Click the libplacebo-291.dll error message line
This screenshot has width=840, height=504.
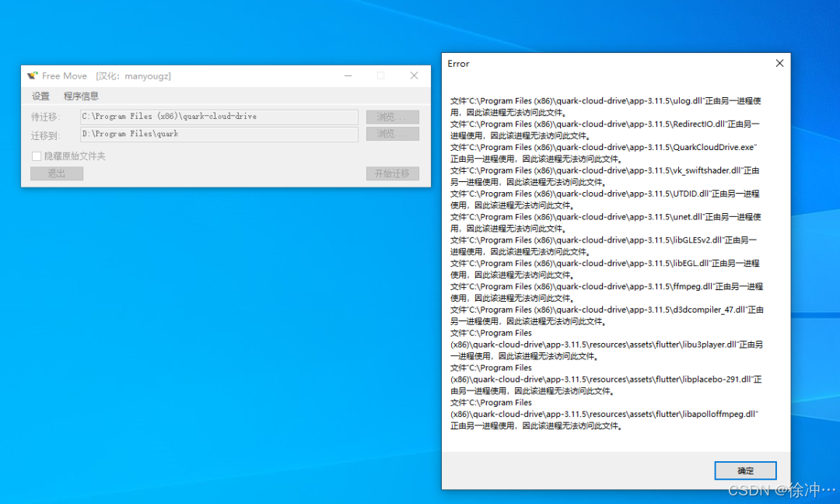click(606, 380)
